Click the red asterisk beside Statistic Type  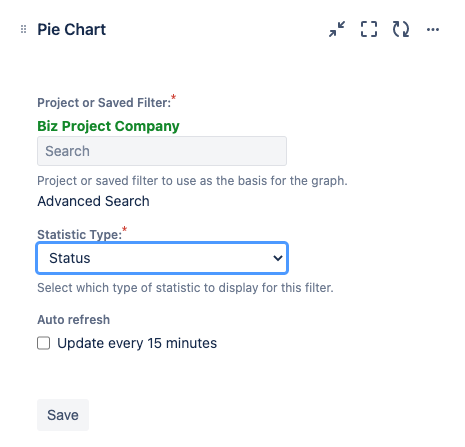125,229
